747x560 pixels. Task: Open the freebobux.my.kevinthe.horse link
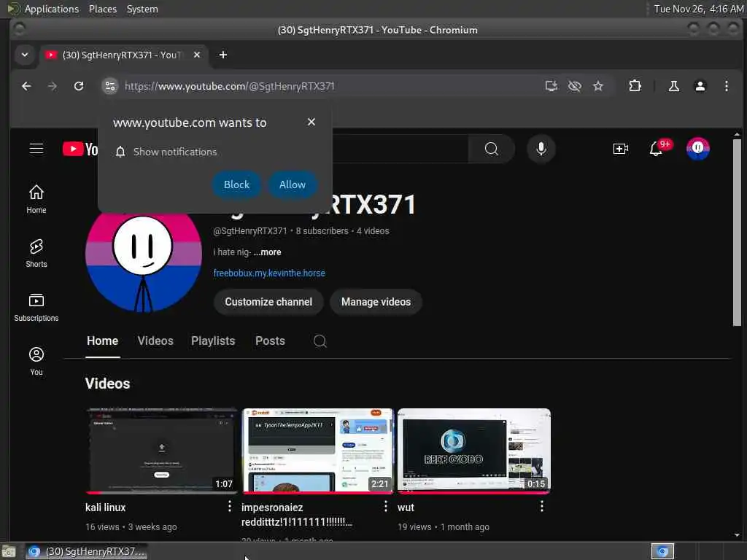pyautogui.click(x=269, y=273)
